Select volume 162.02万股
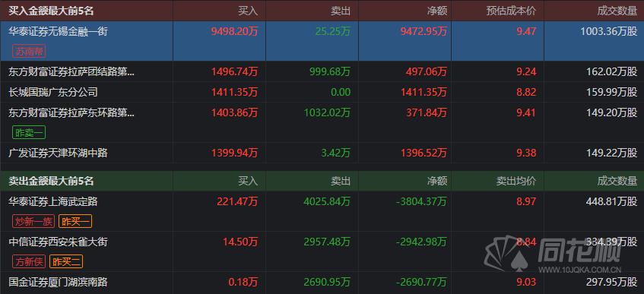644x294 pixels. coord(611,72)
